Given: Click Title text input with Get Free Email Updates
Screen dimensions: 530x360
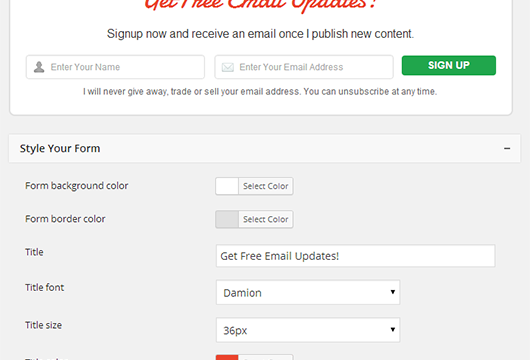Looking at the screenshot, I should click(356, 256).
